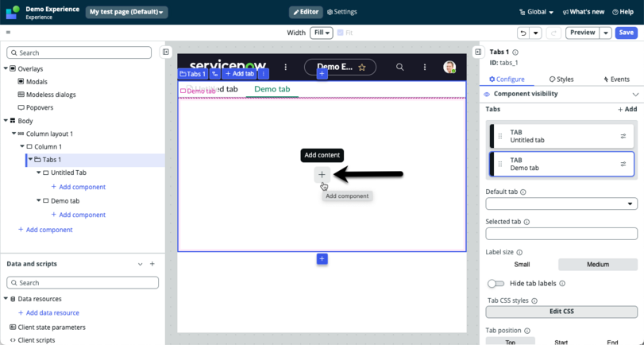
Task: Click the Save button
Action: pyautogui.click(x=626, y=33)
